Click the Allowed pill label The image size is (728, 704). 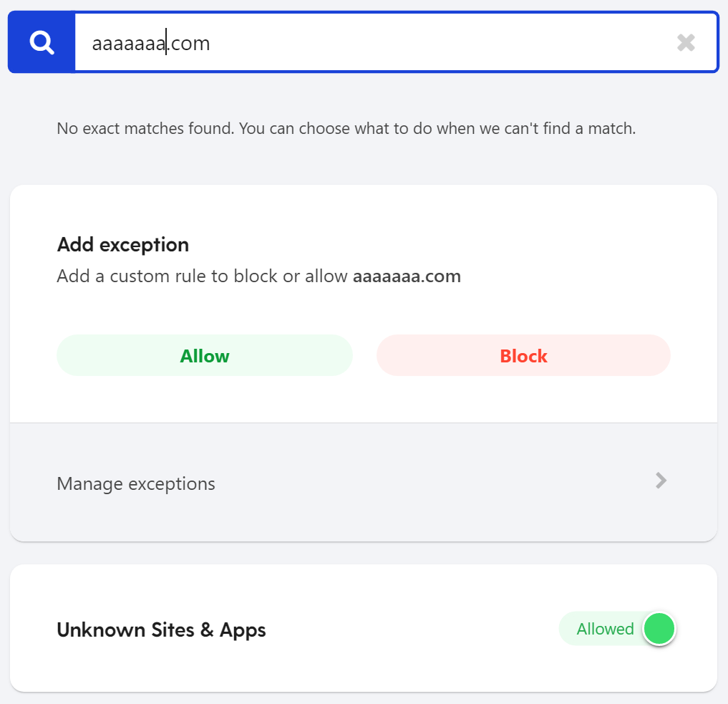[605, 629]
